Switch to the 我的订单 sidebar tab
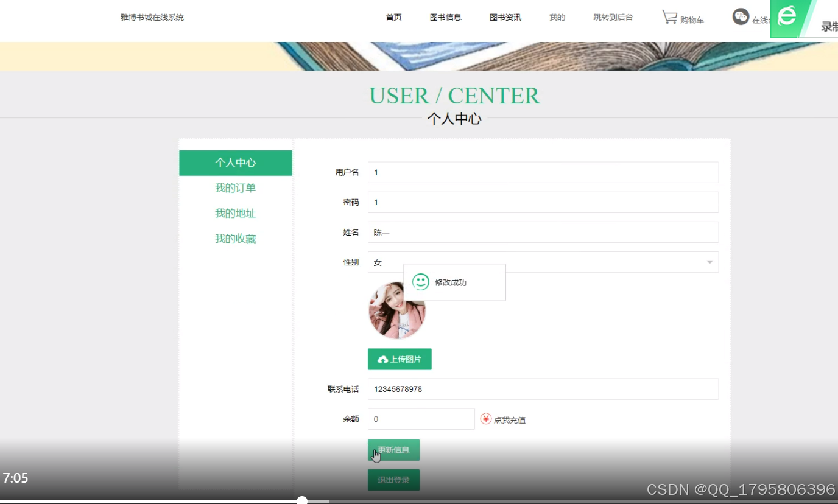838x504 pixels. (x=236, y=188)
